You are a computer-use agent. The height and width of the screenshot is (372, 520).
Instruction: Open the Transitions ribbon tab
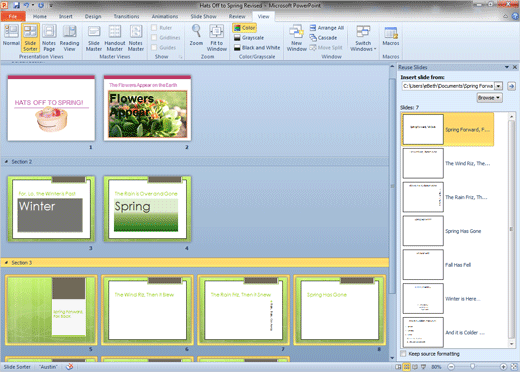[126, 16]
